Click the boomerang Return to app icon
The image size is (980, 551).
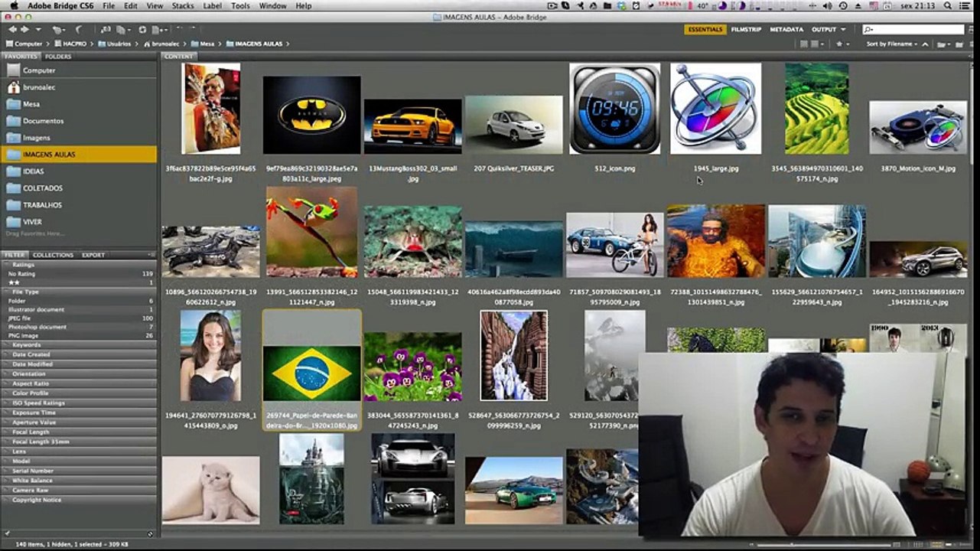pyautogui.click(x=79, y=30)
